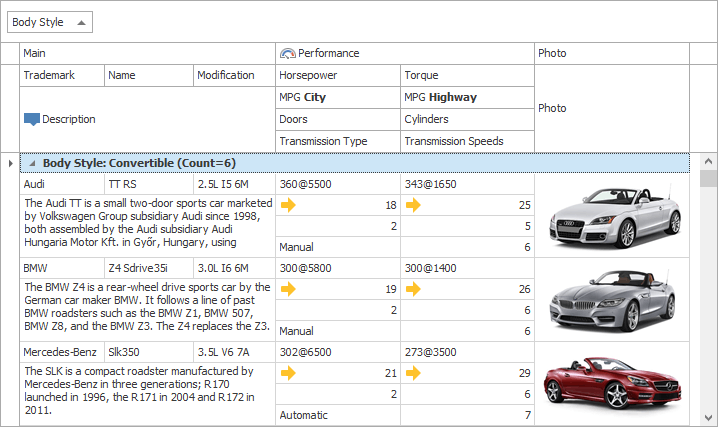The height and width of the screenshot is (427, 718).
Task: Click the MPG City arrow icon in BMW row
Action: 288,289
